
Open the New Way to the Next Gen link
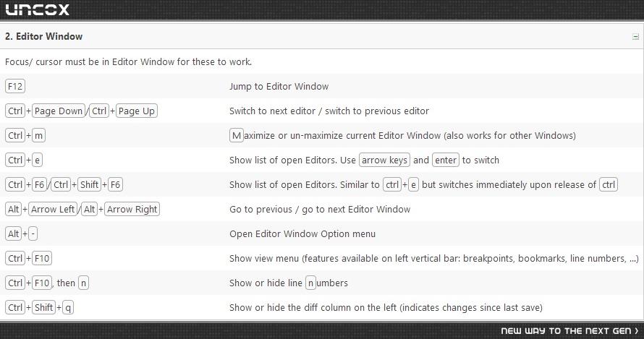click(x=569, y=331)
